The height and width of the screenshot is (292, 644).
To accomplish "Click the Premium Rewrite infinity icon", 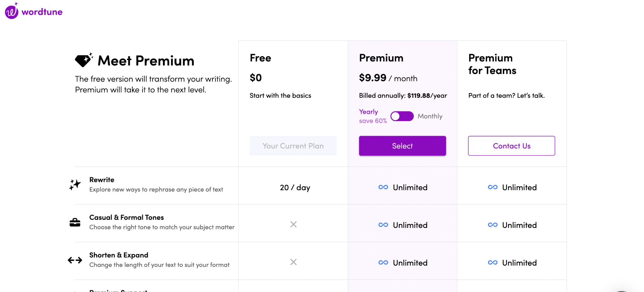I will [383, 187].
